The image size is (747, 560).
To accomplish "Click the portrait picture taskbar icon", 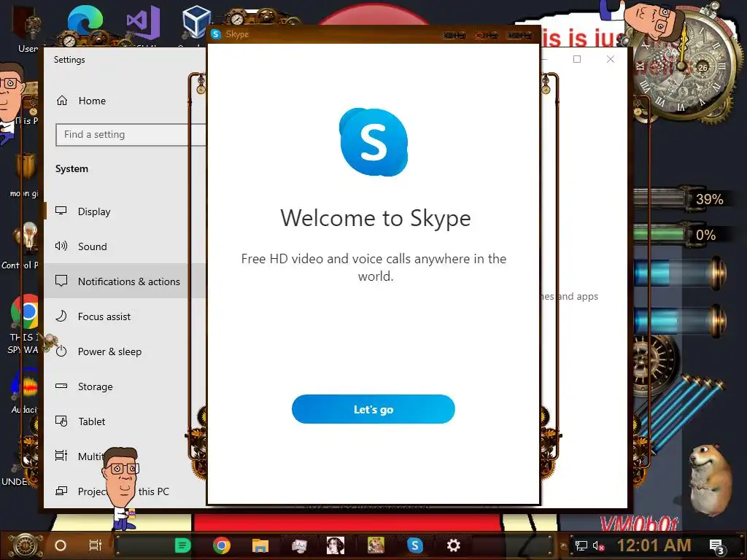I will point(336,545).
